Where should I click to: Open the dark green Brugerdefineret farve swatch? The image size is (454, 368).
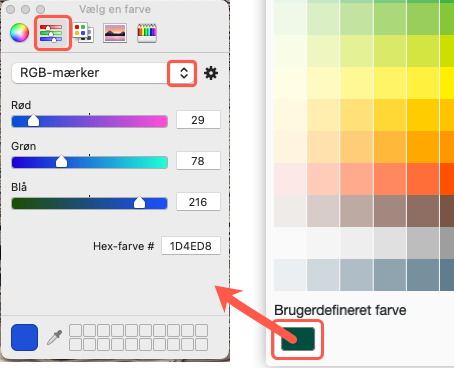[298, 339]
